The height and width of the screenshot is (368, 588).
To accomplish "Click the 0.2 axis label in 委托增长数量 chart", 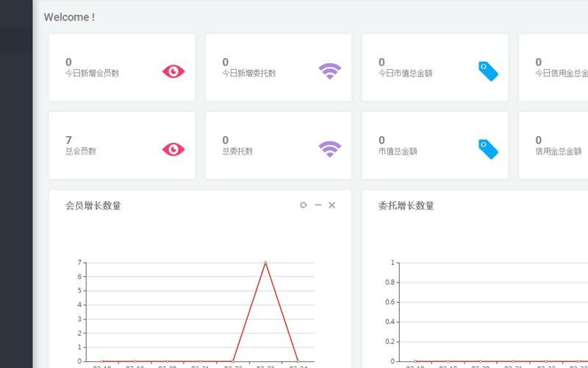I will [390, 342].
